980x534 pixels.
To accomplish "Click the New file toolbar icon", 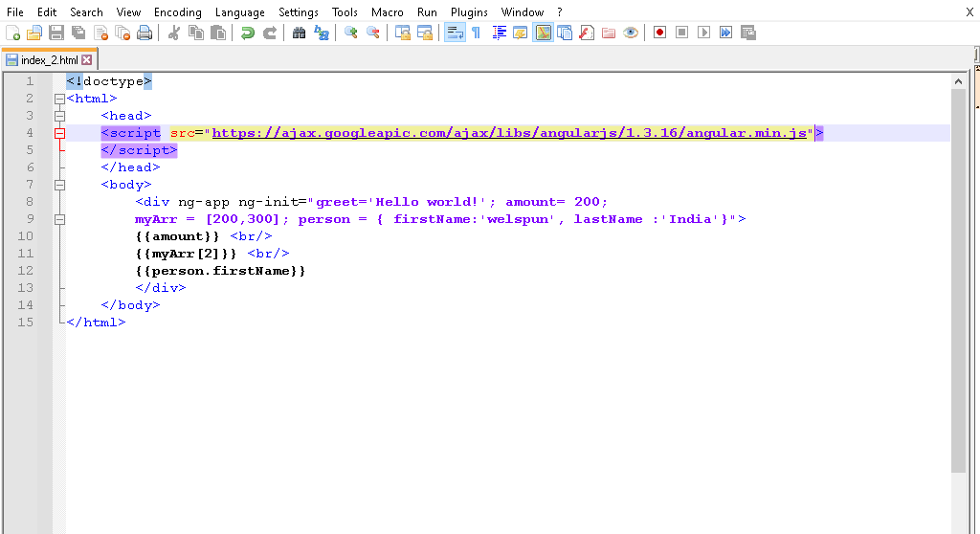I will point(12,33).
